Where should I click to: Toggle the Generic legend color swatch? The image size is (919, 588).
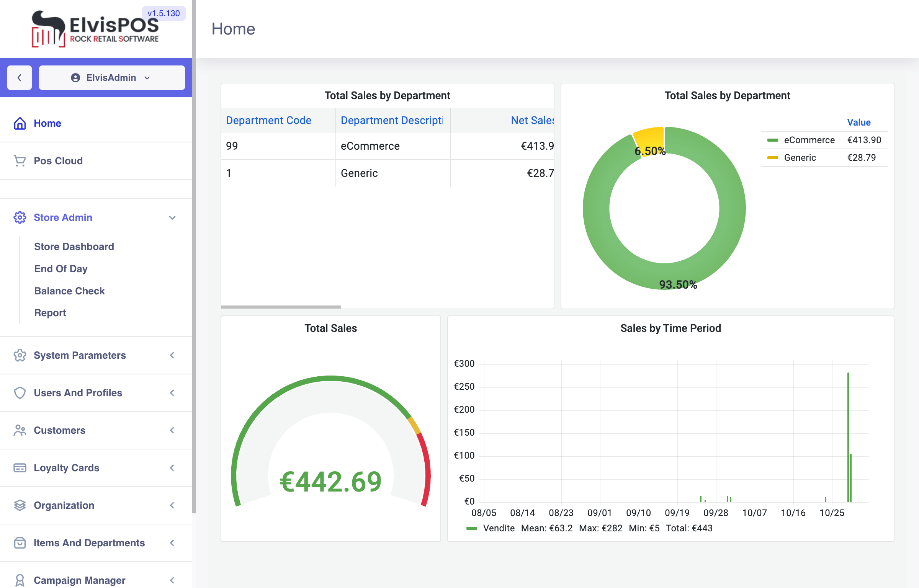pos(772,158)
